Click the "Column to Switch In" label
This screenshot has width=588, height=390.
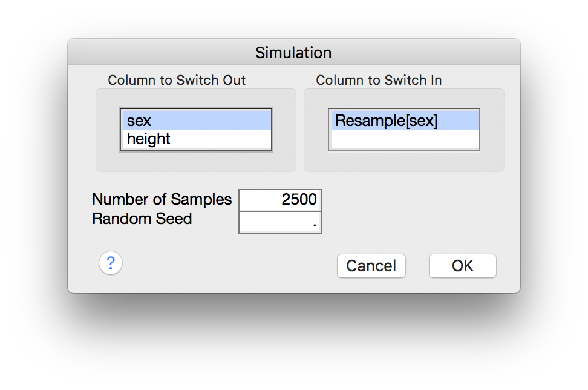tap(379, 80)
